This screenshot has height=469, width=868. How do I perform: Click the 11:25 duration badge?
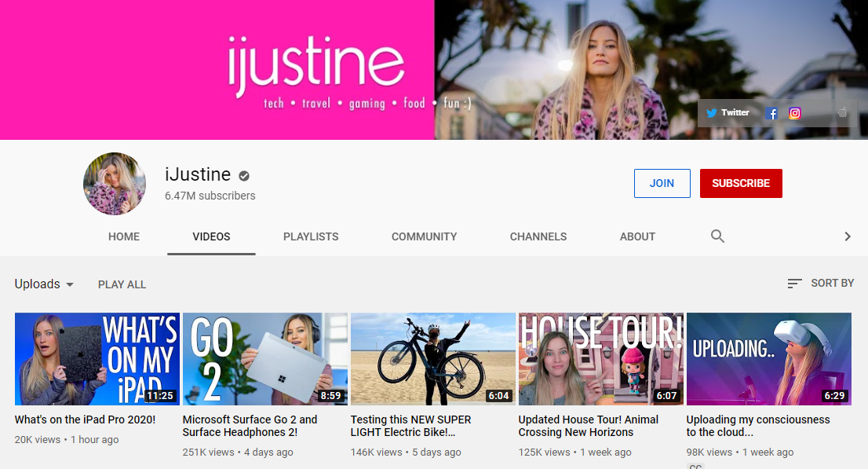pos(160,396)
